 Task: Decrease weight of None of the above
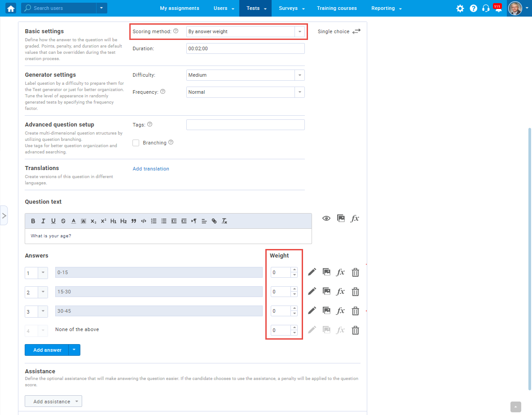click(x=294, y=332)
